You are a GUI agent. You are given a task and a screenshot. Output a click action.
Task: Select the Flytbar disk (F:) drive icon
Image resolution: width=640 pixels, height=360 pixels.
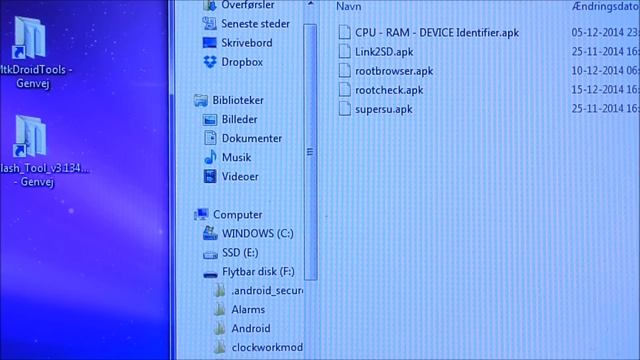(x=210, y=274)
